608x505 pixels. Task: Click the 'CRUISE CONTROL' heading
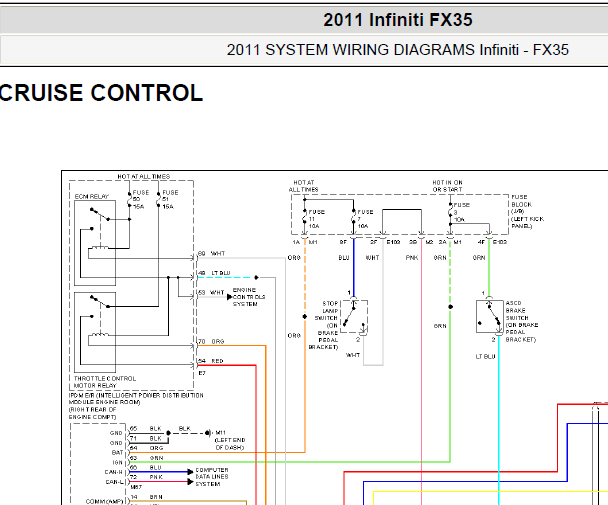point(101,93)
